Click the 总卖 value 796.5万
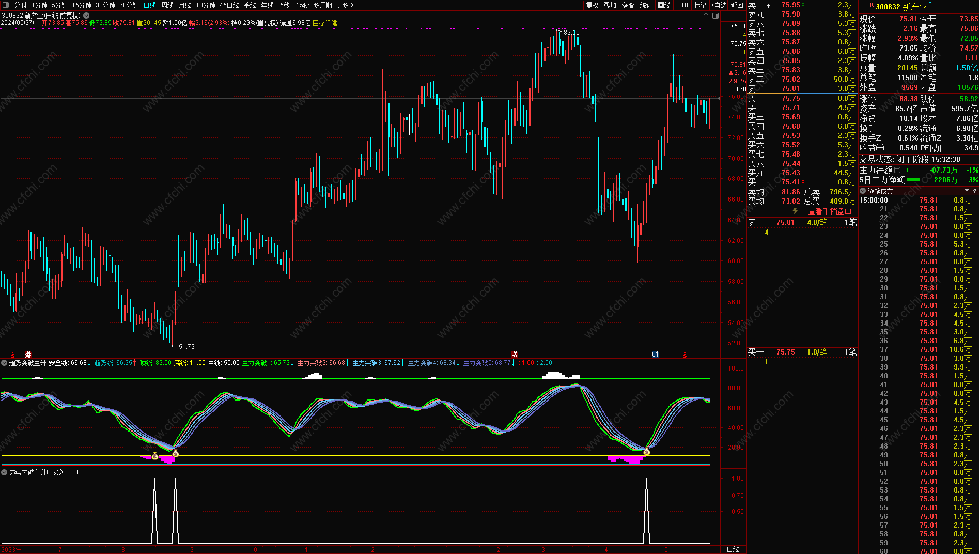980x554 pixels. tap(843, 192)
